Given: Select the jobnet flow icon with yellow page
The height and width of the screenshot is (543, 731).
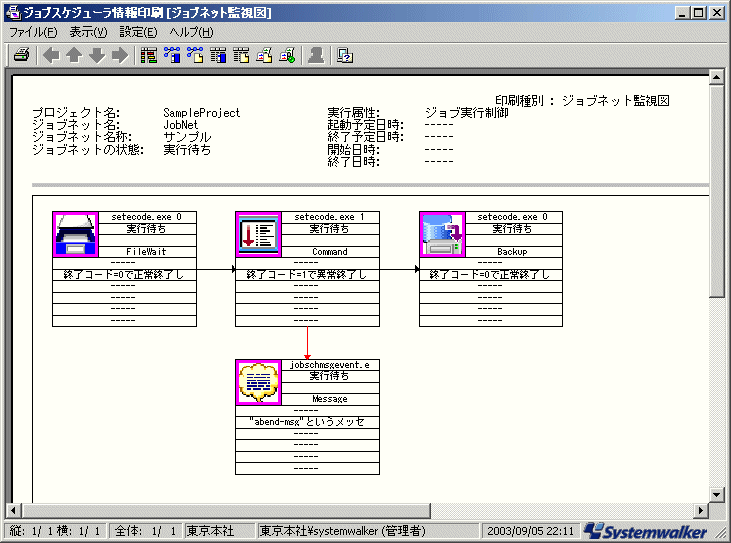Looking at the screenshot, I should (x=195, y=55).
